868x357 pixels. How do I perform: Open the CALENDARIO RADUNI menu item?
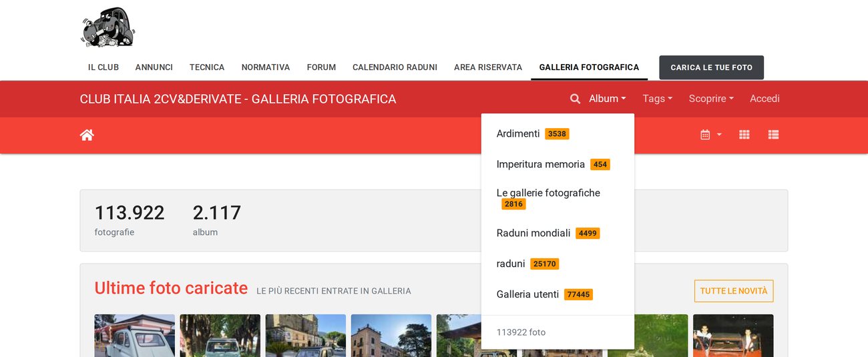click(x=395, y=67)
